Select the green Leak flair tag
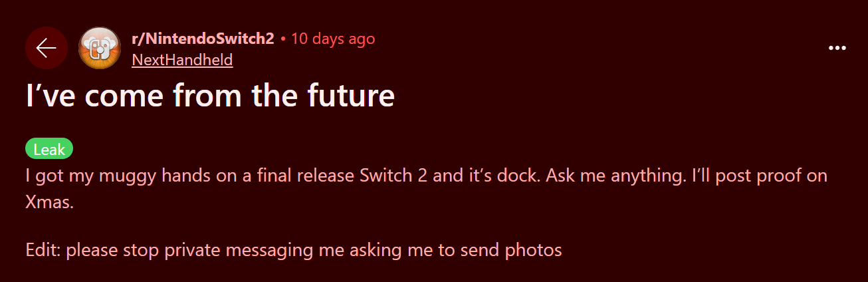Screen dimensions: 868x282 [49, 150]
